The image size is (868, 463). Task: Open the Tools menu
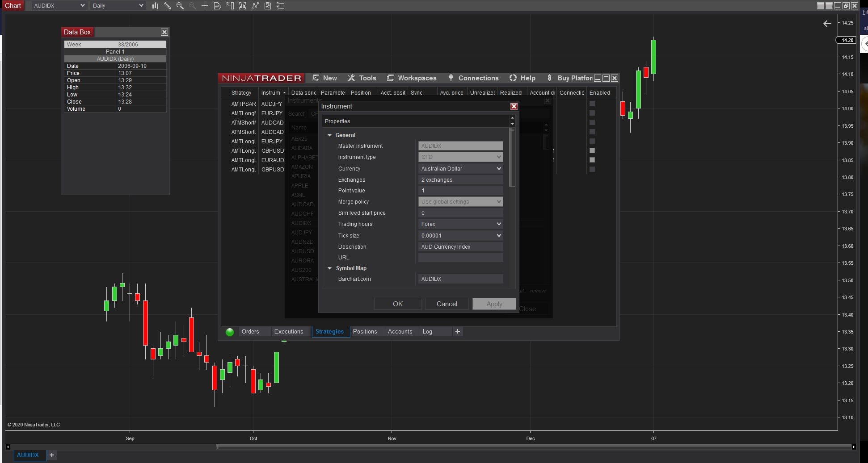362,78
